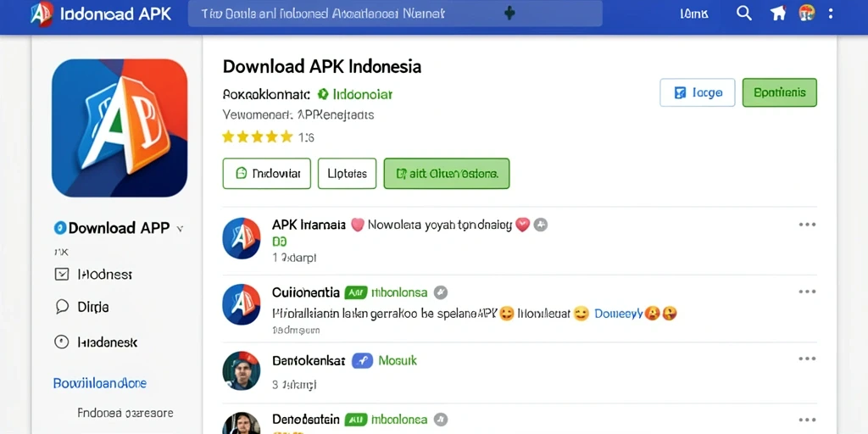
Task: Click the blue badge beside Dentokenkat
Action: (x=363, y=361)
